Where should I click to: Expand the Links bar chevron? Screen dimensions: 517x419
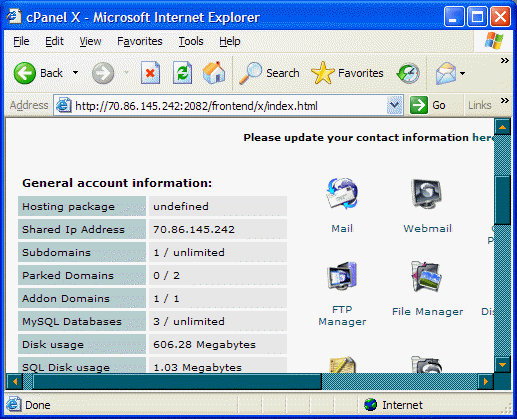(x=505, y=100)
